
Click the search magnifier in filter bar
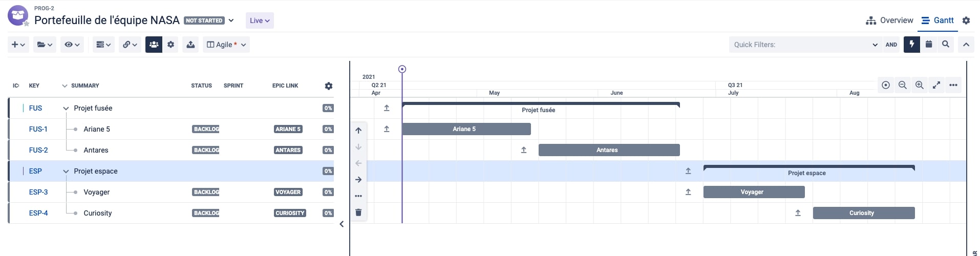tap(946, 45)
